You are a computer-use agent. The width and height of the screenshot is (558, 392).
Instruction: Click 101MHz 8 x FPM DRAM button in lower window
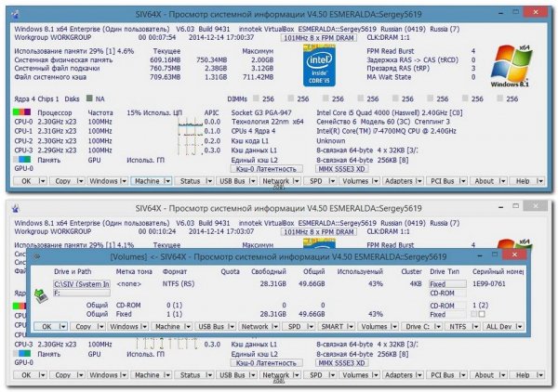(x=319, y=231)
